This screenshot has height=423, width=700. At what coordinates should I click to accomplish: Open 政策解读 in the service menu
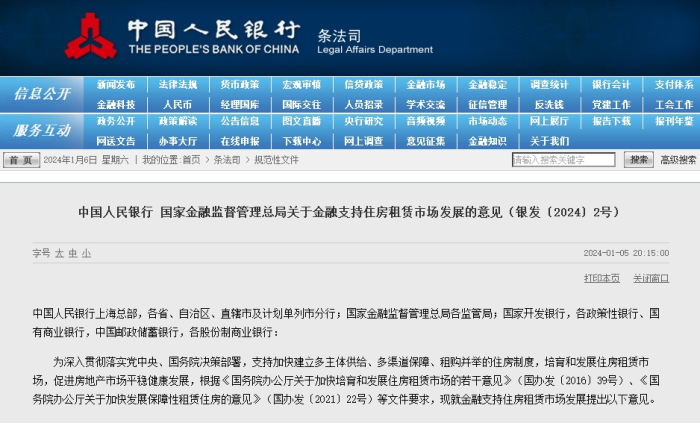[x=178, y=121]
